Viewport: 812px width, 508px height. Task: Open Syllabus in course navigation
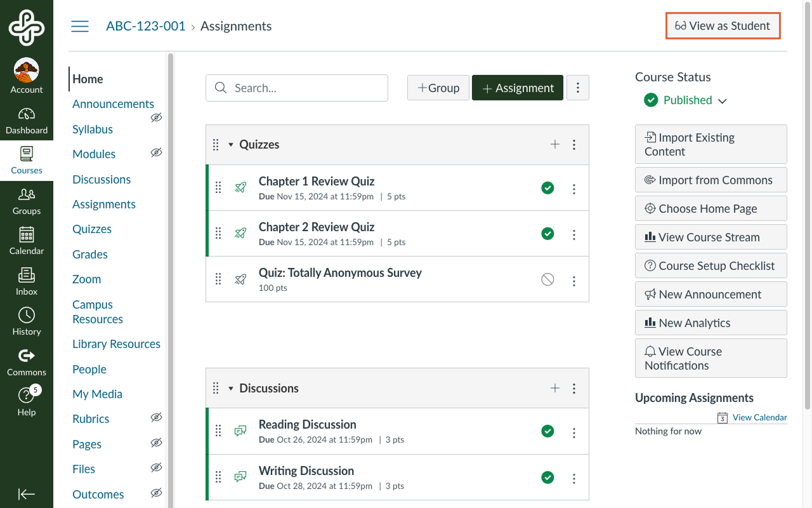[x=93, y=129]
